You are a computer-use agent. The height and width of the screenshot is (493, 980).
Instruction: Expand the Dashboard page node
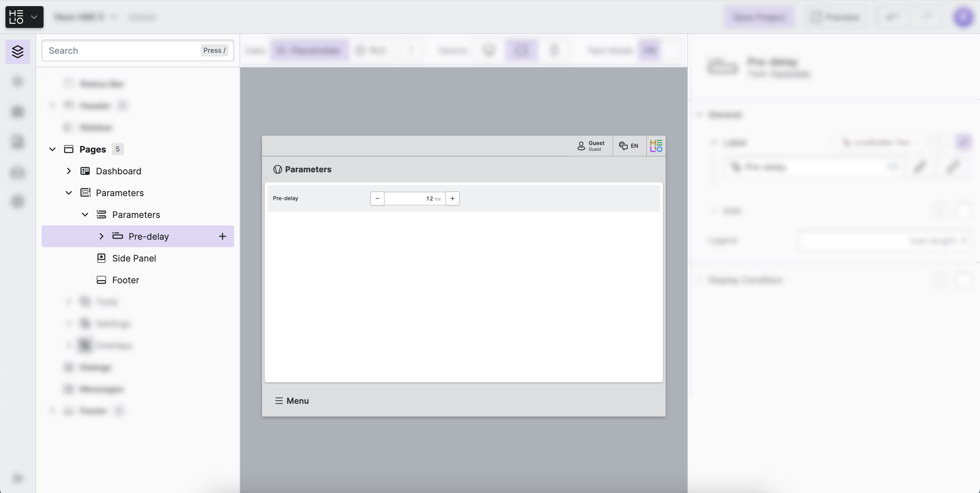pyautogui.click(x=69, y=171)
